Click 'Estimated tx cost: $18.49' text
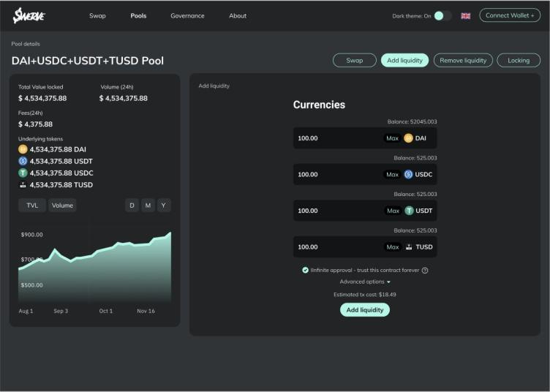550x392 pixels. click(x=365, y=295)
